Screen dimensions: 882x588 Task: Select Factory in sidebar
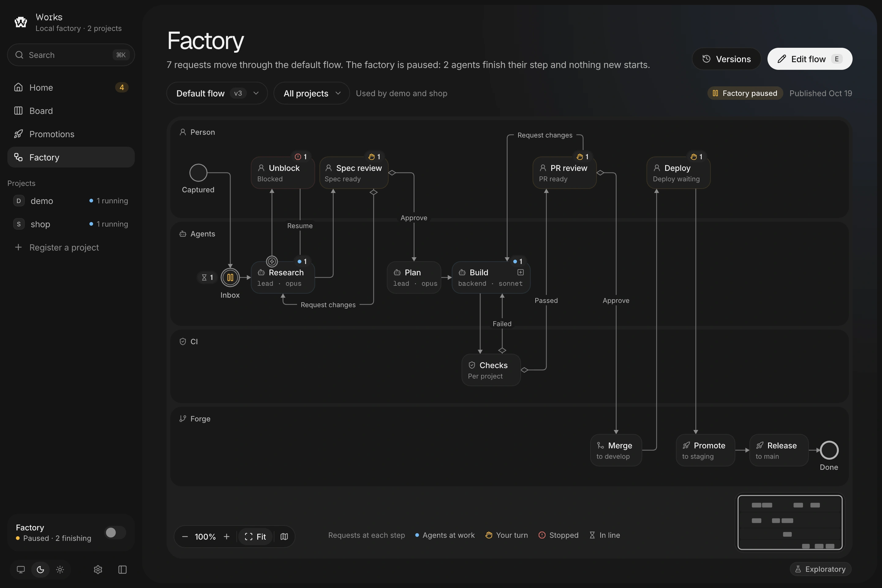point(71,157)
